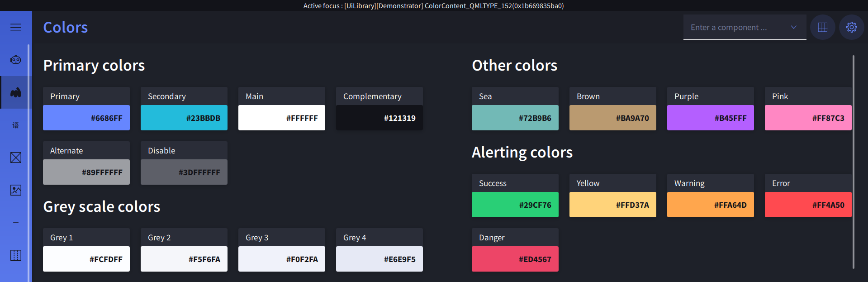Click the 'Success' swatch label
Screen dimensions: 868x282
(493, 183)
